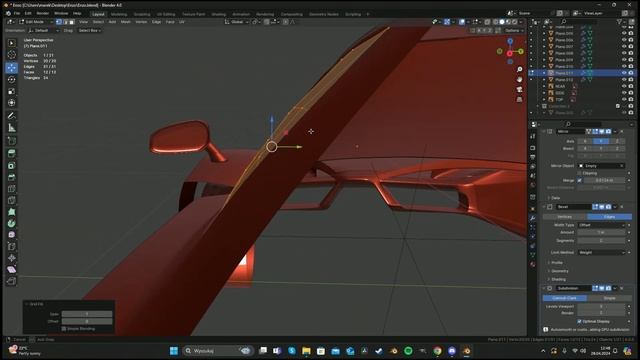
Task: Select the Measure tool
Action: coord(12,128)
